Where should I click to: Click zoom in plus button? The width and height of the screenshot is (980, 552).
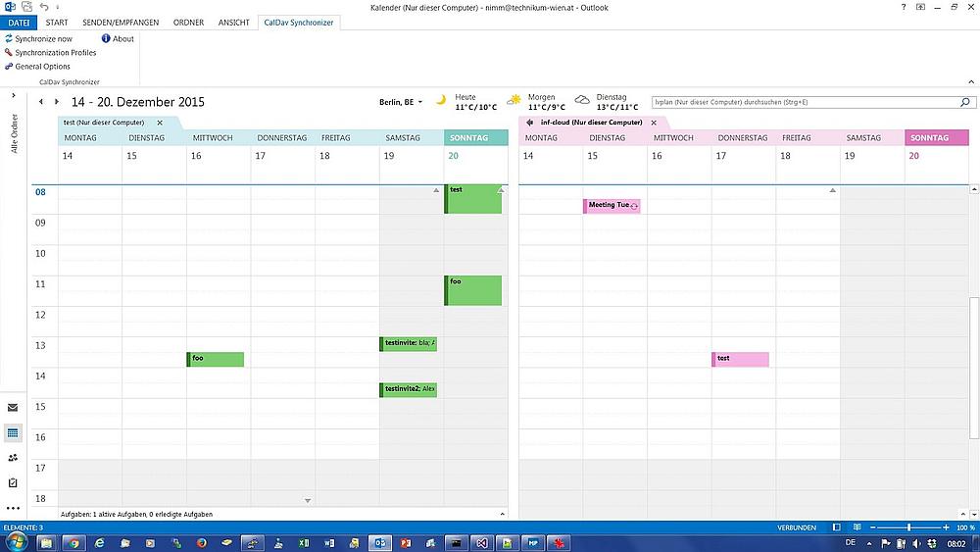click(947, 527)
